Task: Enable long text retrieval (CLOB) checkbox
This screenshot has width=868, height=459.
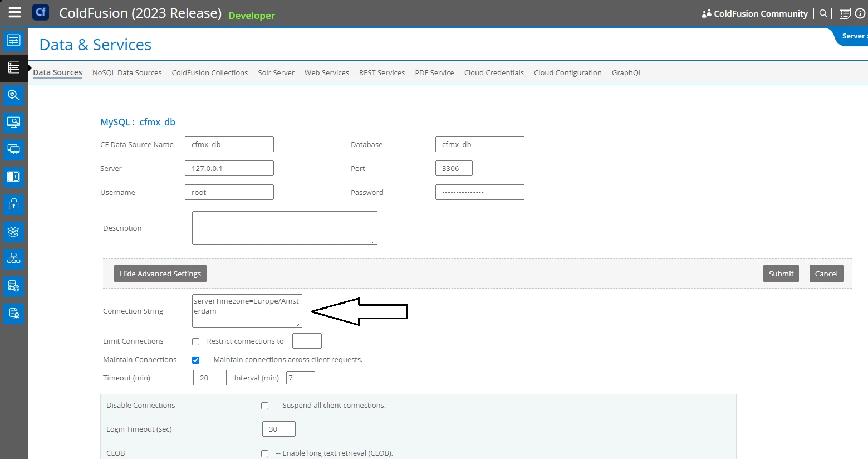Action: click(265, 453)
